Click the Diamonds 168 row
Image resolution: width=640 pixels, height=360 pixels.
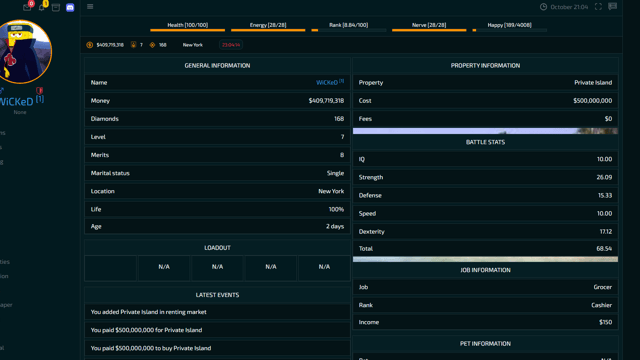point(217,119)
